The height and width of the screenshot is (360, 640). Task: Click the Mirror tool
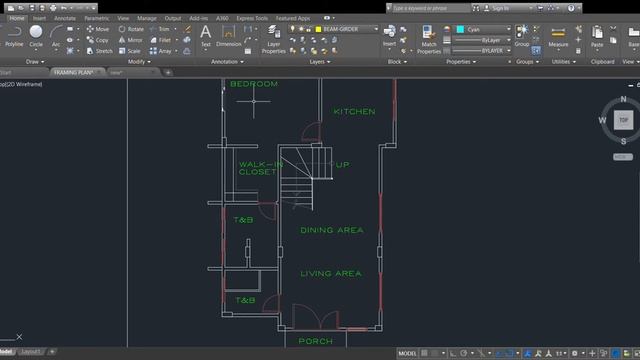point(131,40)
